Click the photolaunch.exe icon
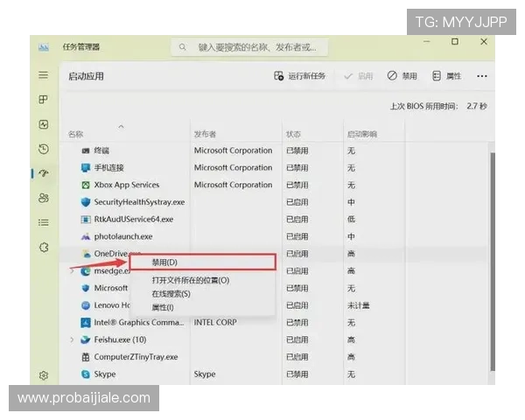Screen dimensions: 525x420 pyautogui.click(x=86, y=237)
